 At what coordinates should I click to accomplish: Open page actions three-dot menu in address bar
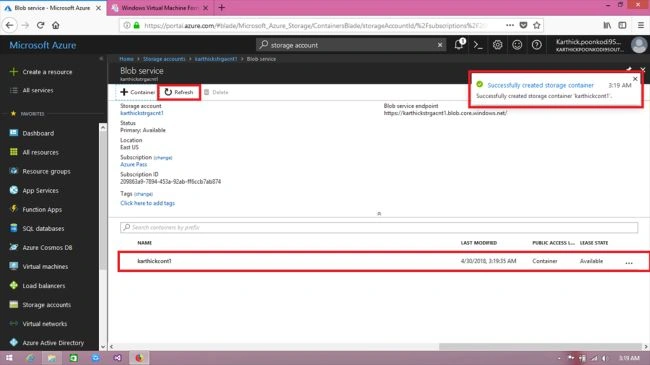click(510, 25)
